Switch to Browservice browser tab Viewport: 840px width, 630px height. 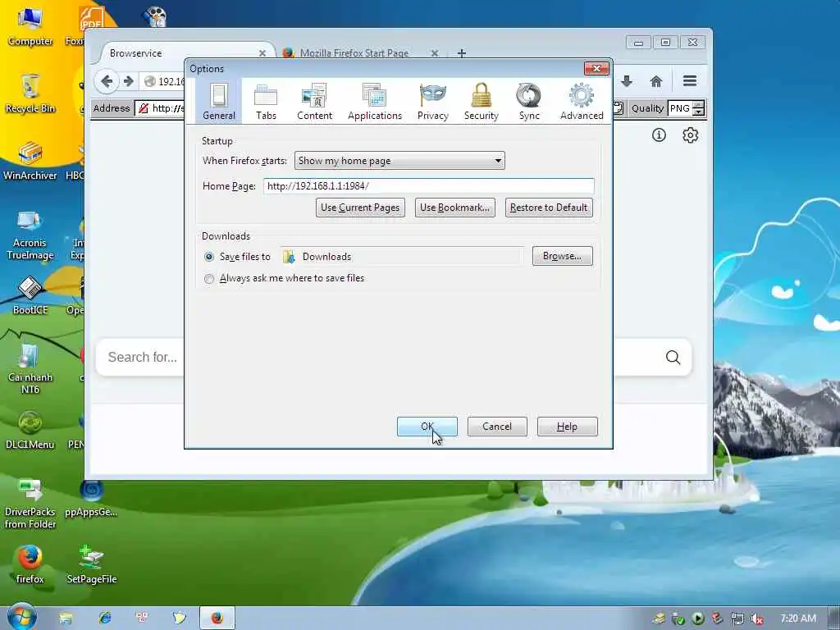182,53
